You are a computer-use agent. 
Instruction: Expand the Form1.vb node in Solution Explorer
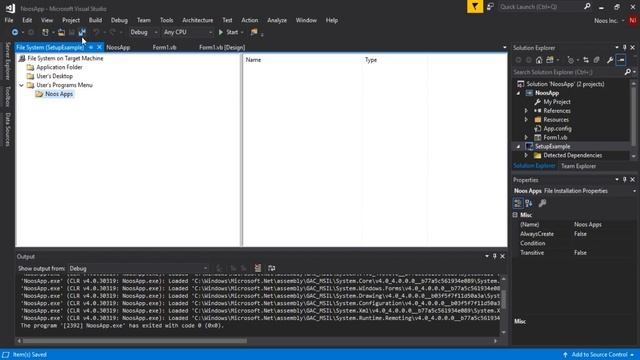526,138
